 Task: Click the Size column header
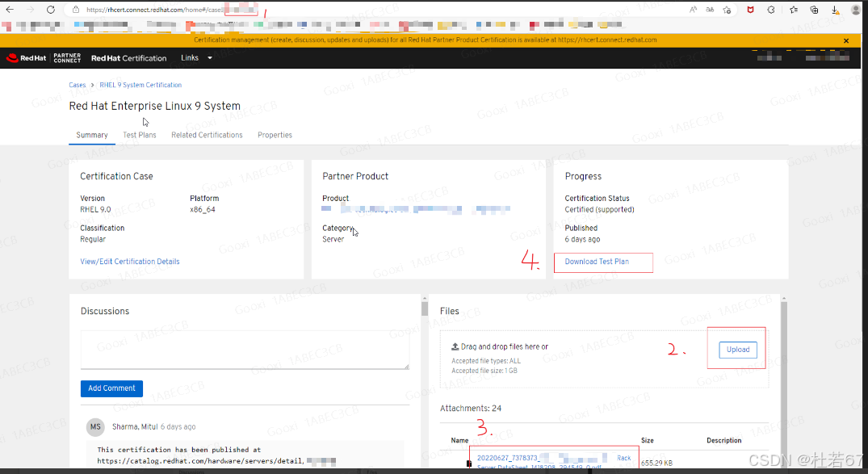647,440
